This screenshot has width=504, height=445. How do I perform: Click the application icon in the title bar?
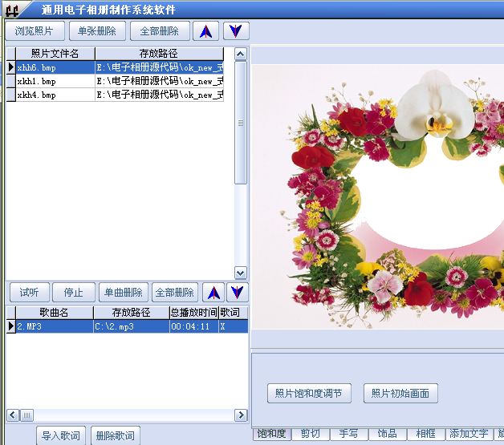pos(11,10)
